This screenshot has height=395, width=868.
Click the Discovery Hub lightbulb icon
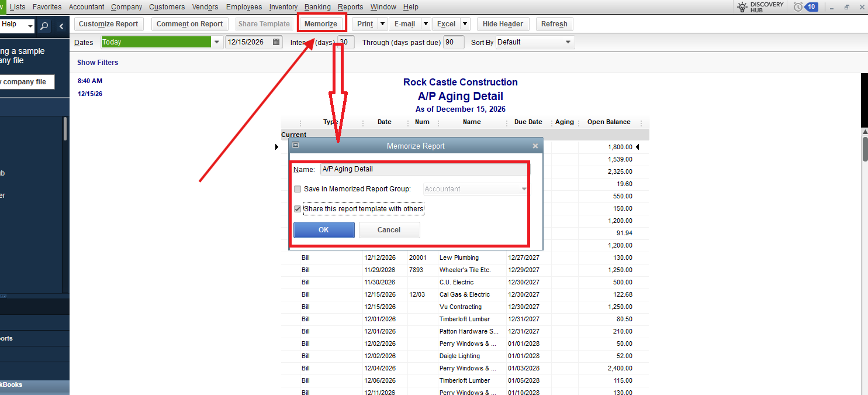tap(742, 7)
